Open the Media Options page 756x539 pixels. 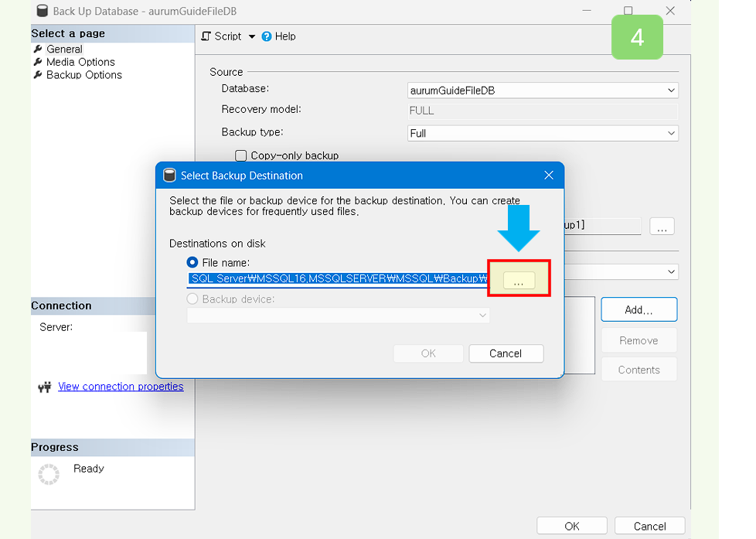point(80,62)
